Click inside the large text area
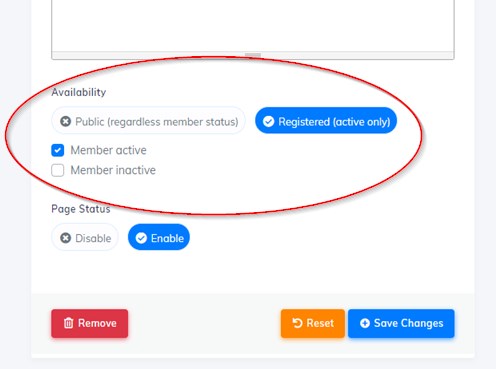The image size is (496, 369). coord(253,25)
